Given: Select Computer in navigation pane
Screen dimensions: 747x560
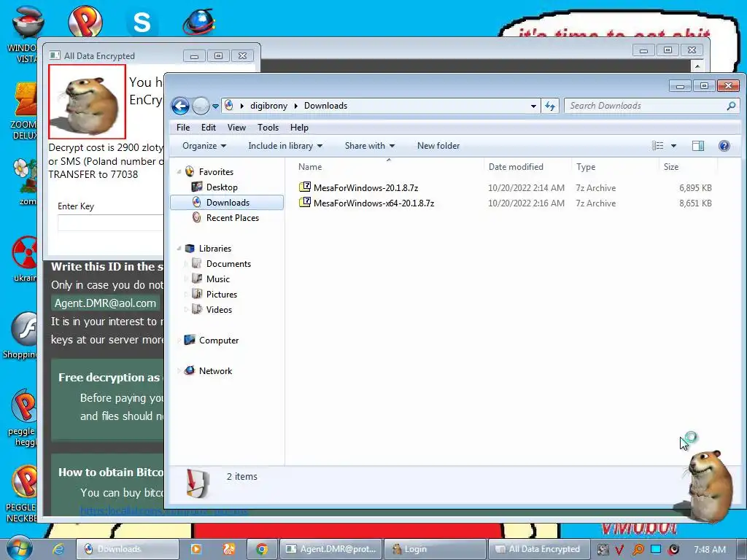Looking at the screenshot, I should tap(218, 341).
